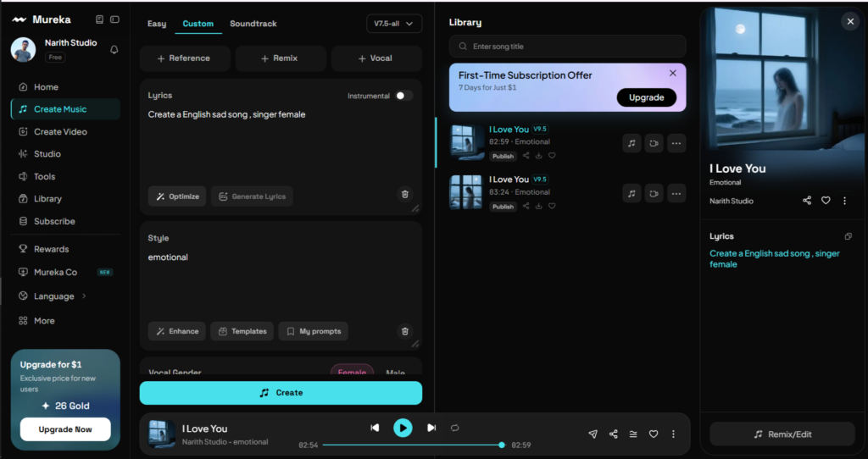
Task: Like the 02:59 song with heart icon
Action: click(552, 156)
